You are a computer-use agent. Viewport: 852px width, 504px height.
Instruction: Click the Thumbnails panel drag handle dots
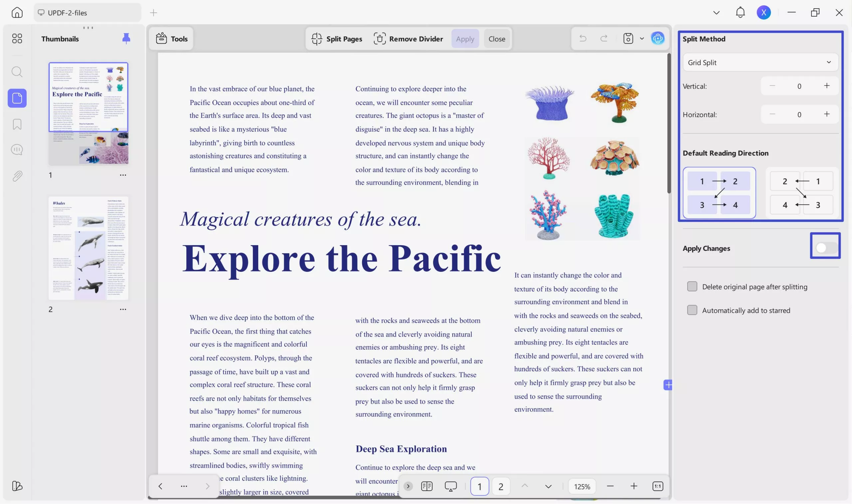click(88, 28)
